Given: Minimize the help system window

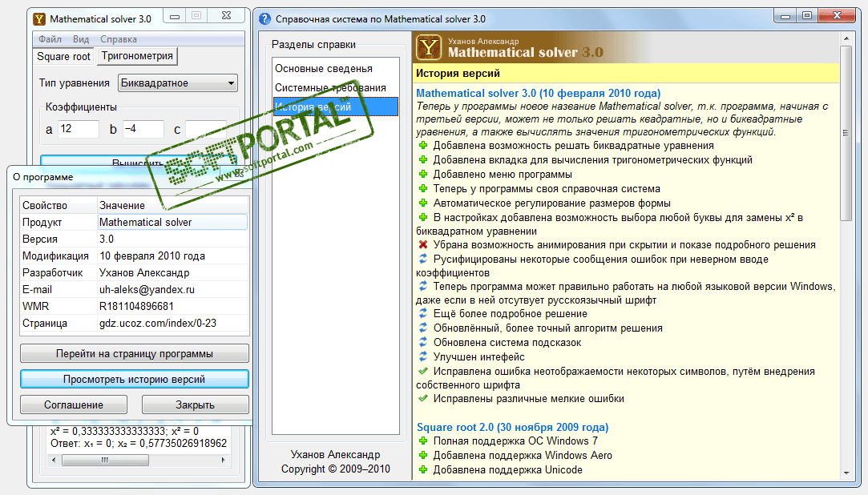Looking at the screenshot, I should [785, 17].
